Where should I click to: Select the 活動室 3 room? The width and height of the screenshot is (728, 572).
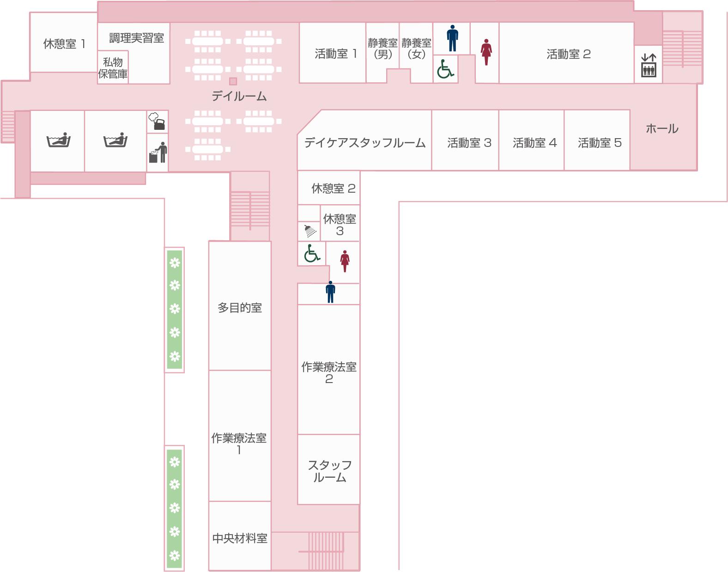(466, 140)
